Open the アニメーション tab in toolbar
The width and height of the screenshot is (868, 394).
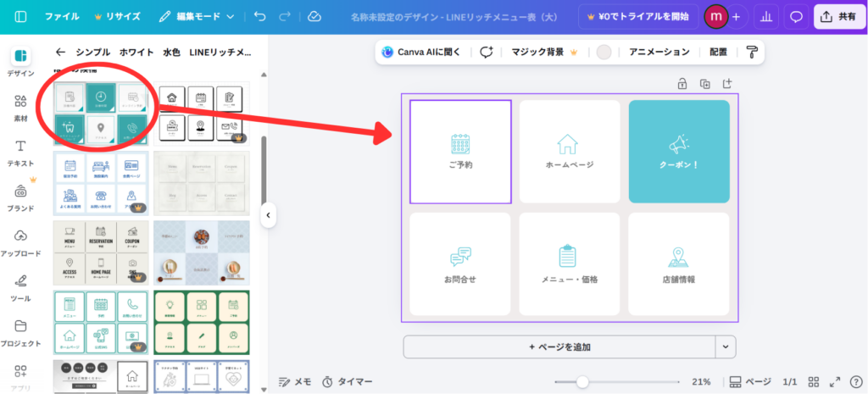[659, 52]
